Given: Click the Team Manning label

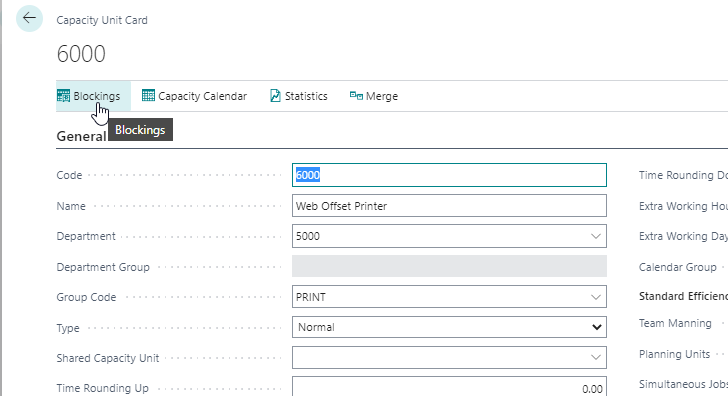Looking at the screenshot, I should click(675, 323).
